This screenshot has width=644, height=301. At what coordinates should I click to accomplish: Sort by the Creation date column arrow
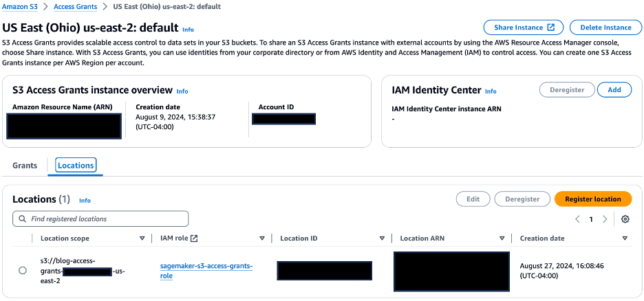(x=625, y=238)
